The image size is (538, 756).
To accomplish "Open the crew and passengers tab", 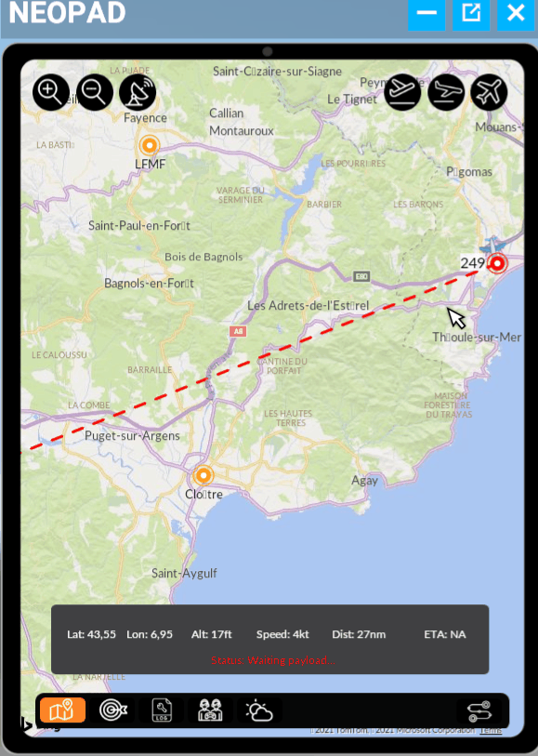I will point(210,710).
